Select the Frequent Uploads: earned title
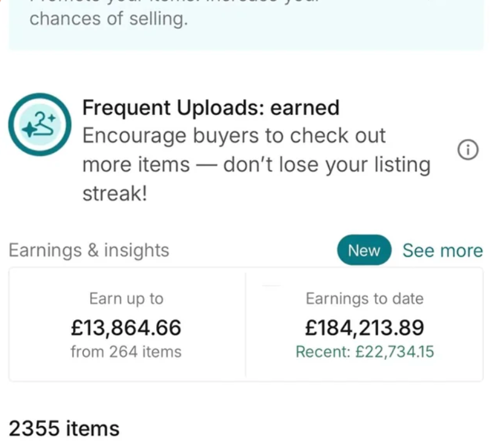Screen dimensions: 490x448 pyautogui.click(x=211, y=108)
